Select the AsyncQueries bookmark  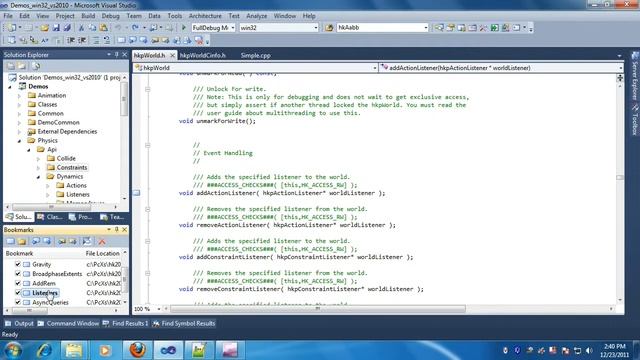pyautogui.click(x=50, y=302)
